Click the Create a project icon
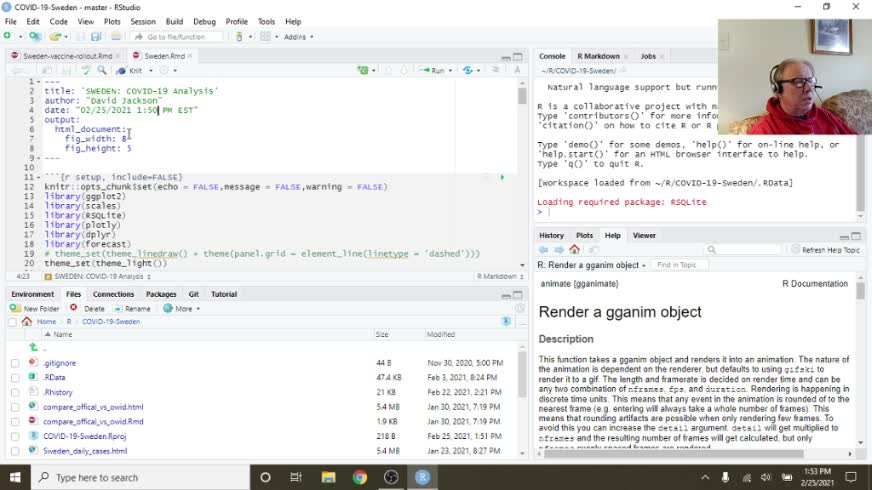 pos(34,36)
